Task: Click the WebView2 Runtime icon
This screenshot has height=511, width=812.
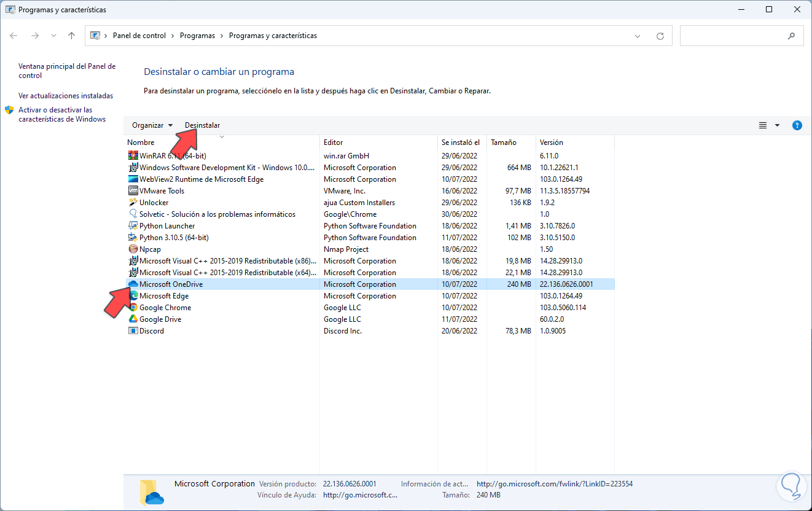Action: (x=133, y=179)
